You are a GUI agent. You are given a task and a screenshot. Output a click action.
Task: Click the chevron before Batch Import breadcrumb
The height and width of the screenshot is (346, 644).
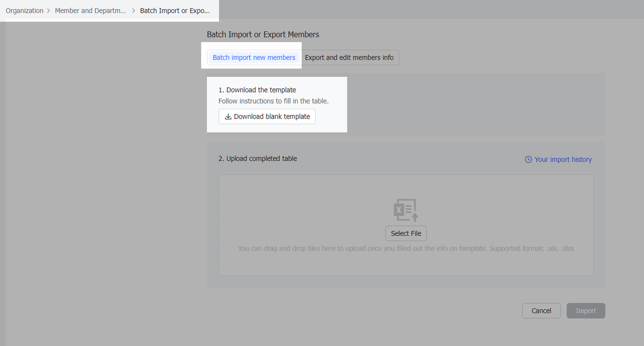pos(133,11)
